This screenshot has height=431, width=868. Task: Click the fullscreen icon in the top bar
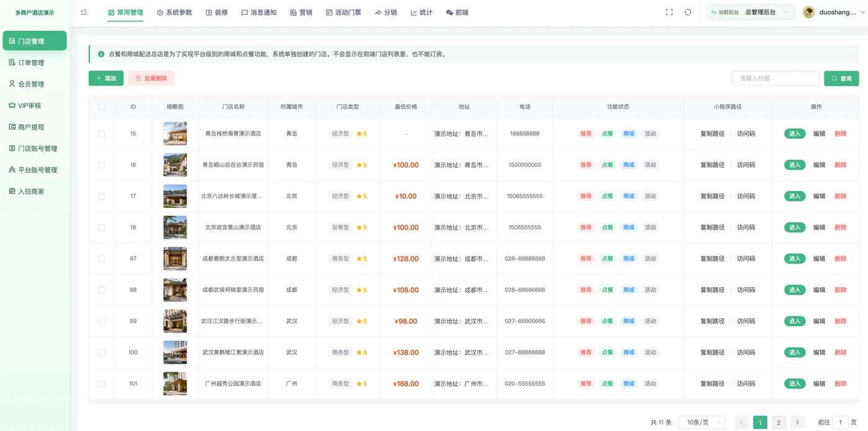(x=669, y=12)
